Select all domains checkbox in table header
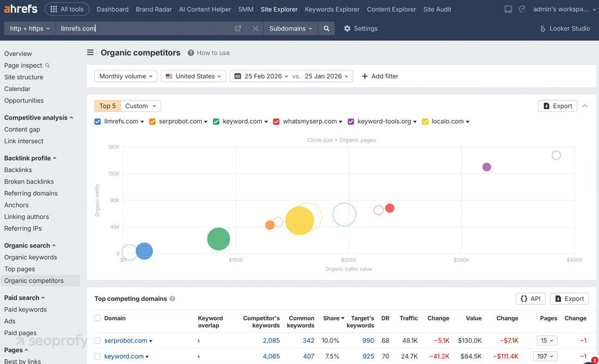The width and height of the screenshot is (599, 364). [98, 318]
